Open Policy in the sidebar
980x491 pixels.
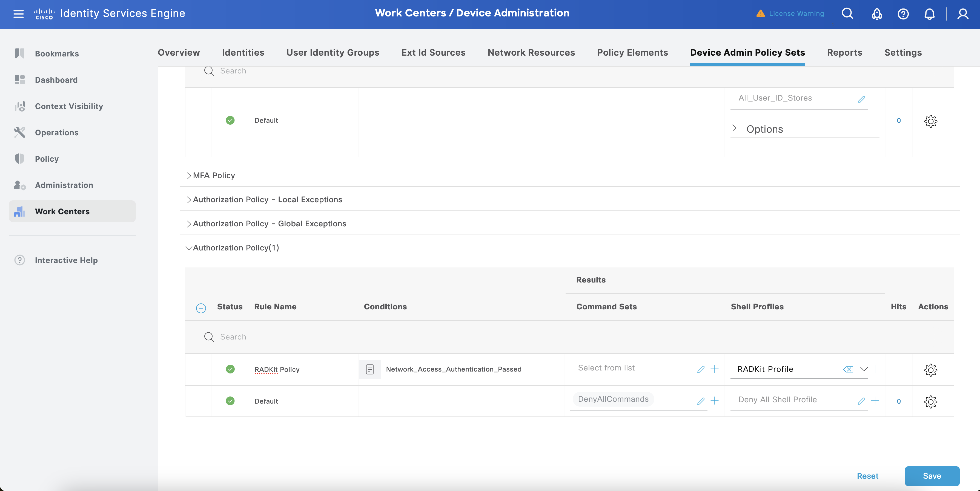(x=72, y=159)
